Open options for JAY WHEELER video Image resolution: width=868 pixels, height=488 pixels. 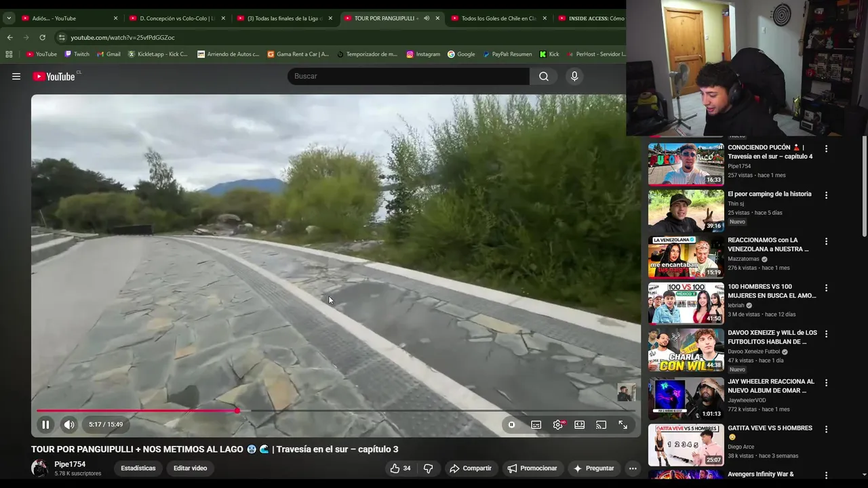click(x=826, y=383)
